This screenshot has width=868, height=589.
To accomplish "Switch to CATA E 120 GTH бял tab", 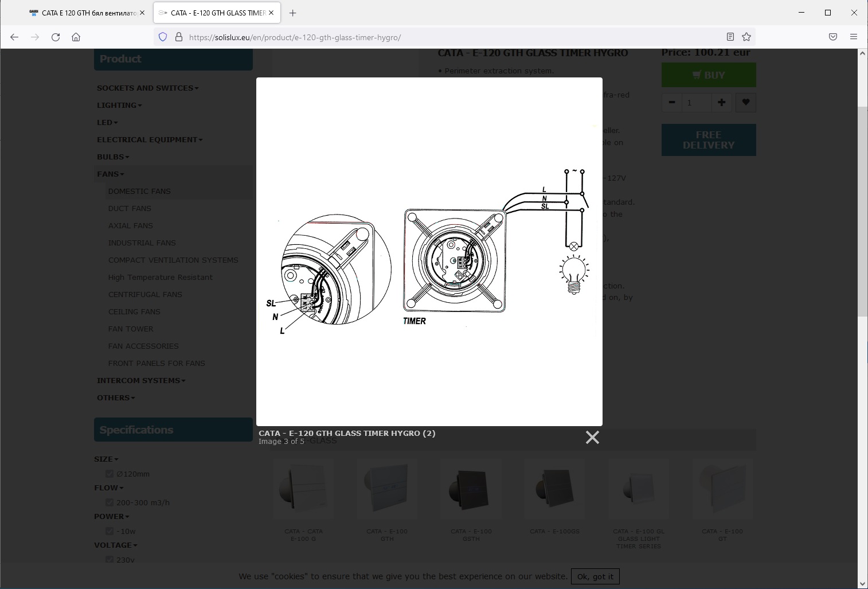I will click(83, 13).
